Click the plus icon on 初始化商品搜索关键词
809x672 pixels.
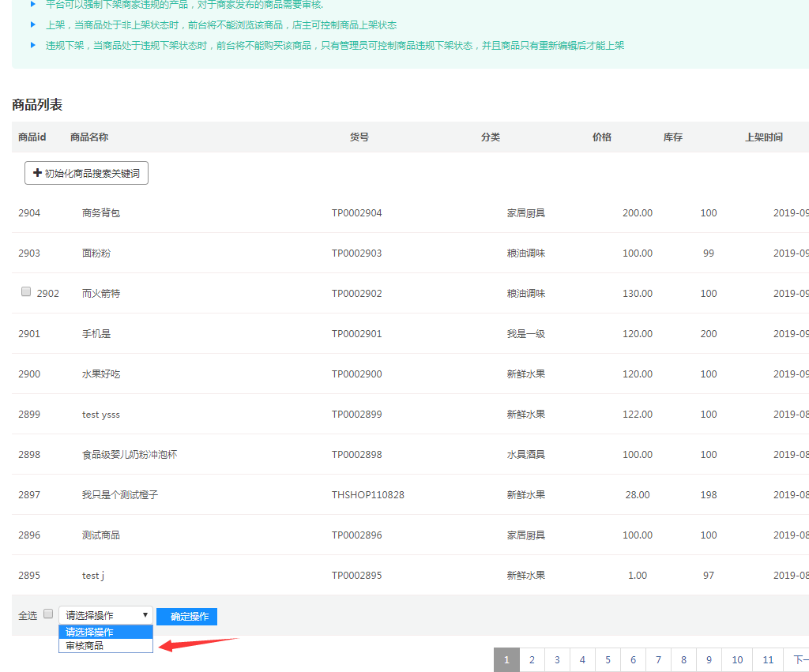coord(37,173)
